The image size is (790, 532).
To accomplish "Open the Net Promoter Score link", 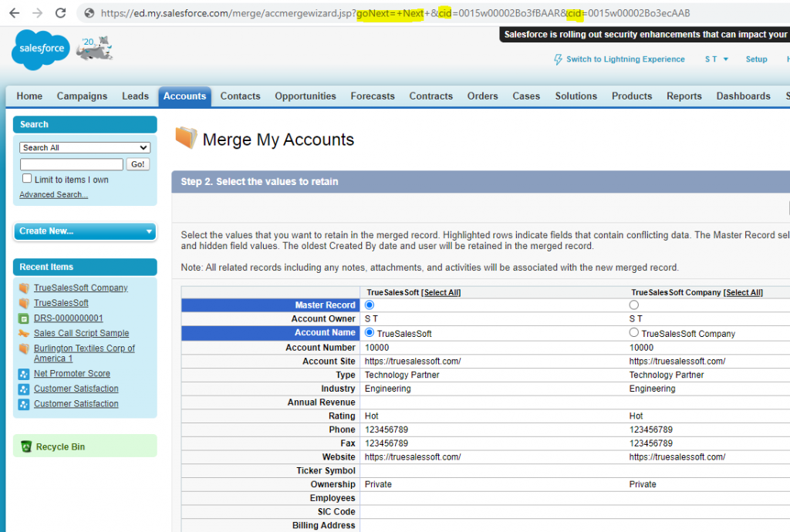I will click(x=72, y=373).
